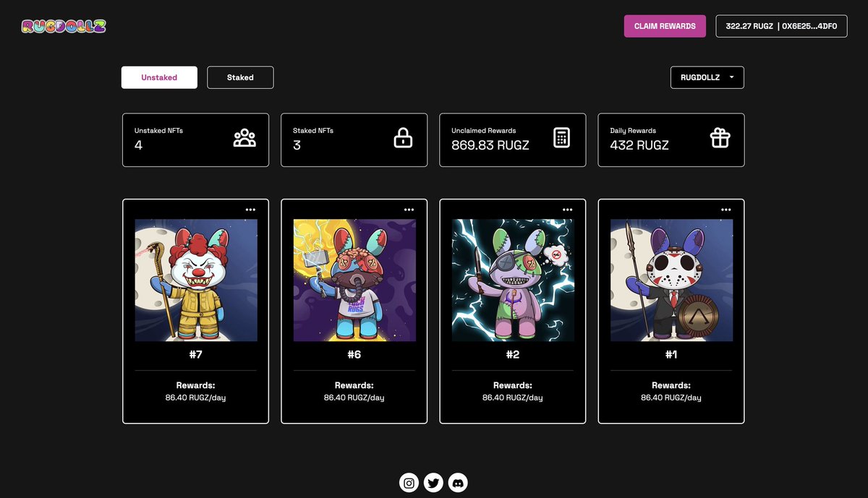Click rewards rate text under #2
Image resolution: width=868 pixels, height=498 pixels.
click(513, 398)
